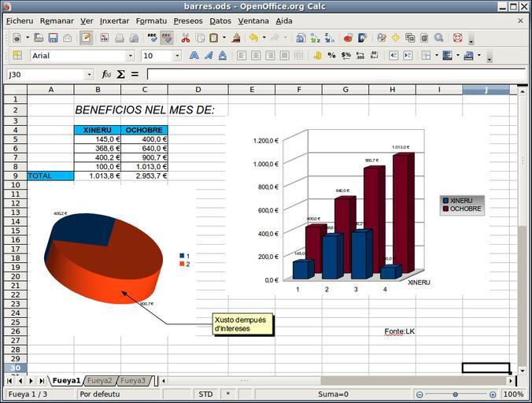Click the Cut scissors icon

(187, 38)
